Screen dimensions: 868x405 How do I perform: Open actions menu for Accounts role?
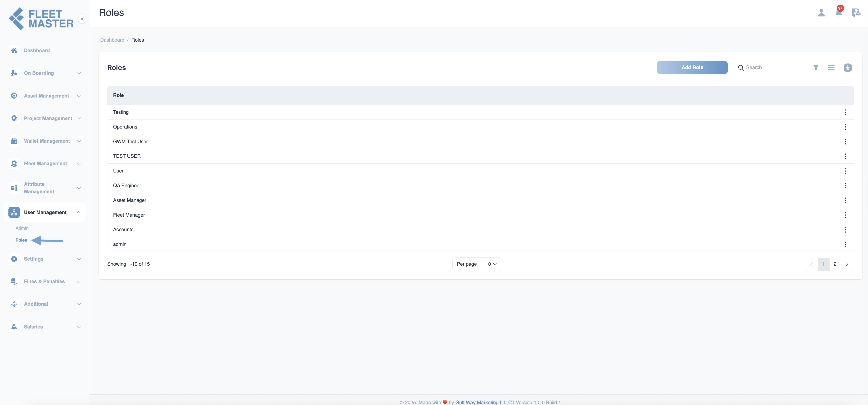(x=845, y=230)
